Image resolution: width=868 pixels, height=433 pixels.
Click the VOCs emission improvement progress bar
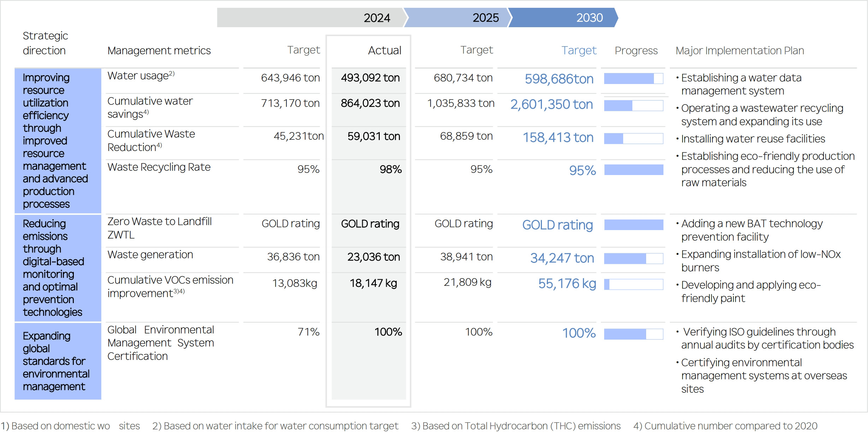point(633,284)
